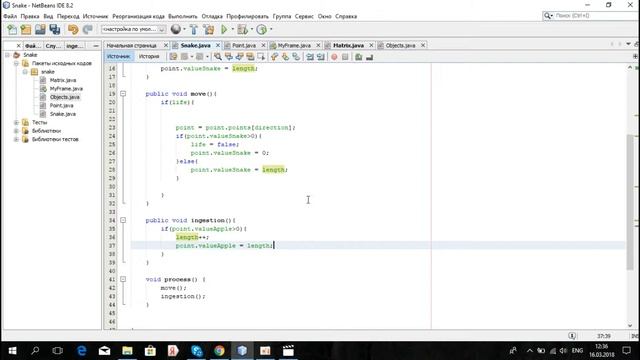Click the browser globe icon in toolbar
Viewport: 640px width, 360px height.
click(x=176, y=29)
